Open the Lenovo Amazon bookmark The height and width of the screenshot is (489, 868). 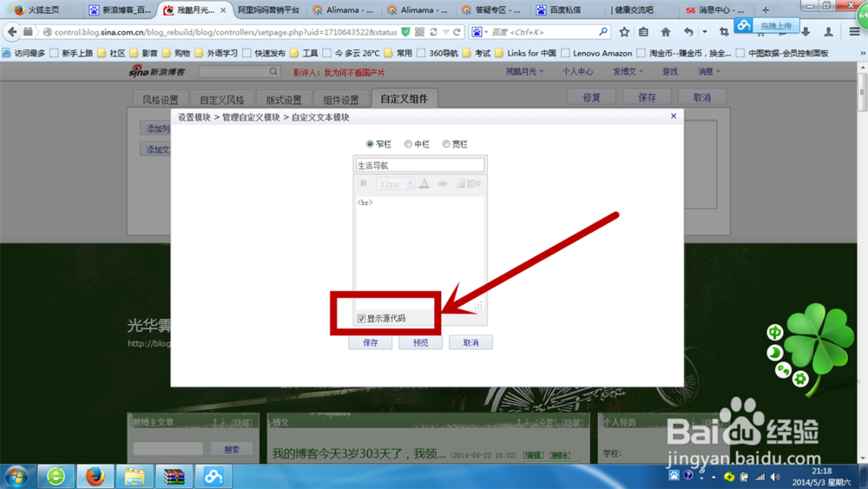coord(597,53)
